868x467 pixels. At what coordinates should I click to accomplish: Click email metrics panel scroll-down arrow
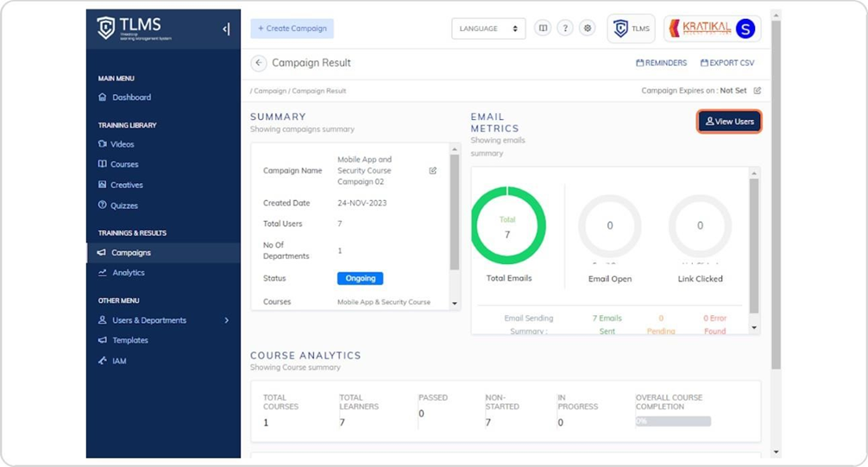[x=754, y=327]
